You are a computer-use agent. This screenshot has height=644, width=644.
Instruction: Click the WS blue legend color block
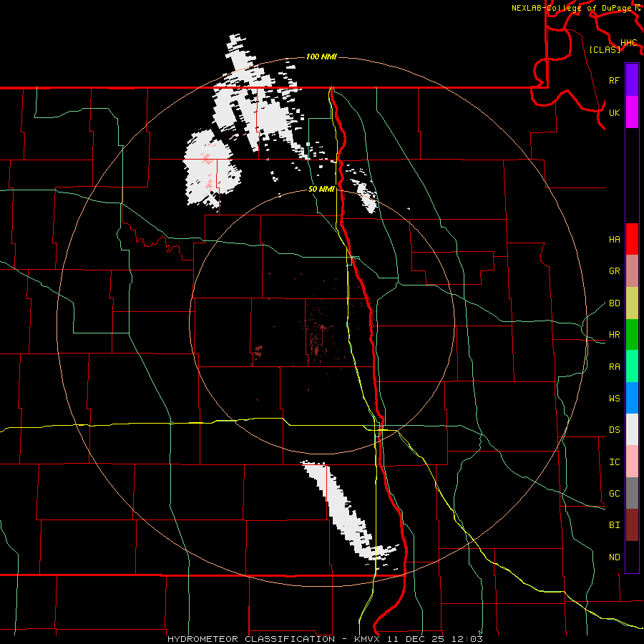coord(632,398)
